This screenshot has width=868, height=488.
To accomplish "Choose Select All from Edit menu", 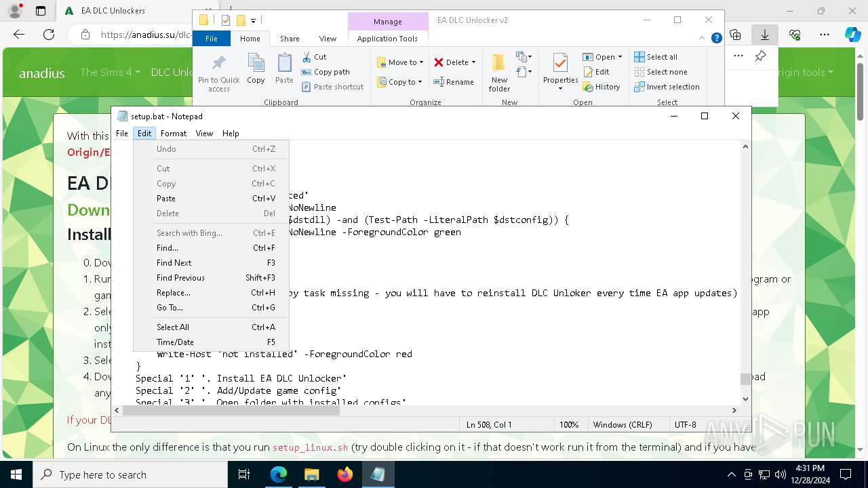I will click(x=212, y=327).
